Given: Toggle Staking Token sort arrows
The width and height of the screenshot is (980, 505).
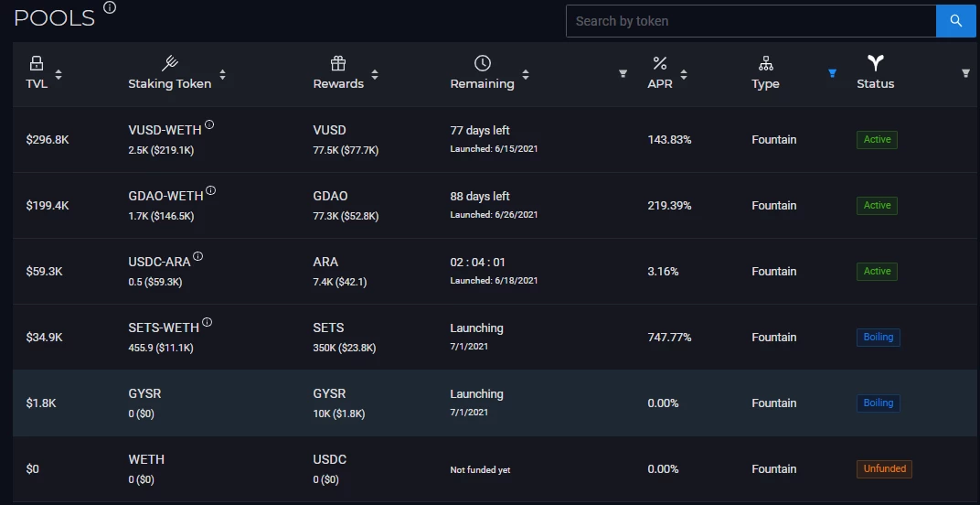Looking at the screenshot, I should tap(222, 74).
